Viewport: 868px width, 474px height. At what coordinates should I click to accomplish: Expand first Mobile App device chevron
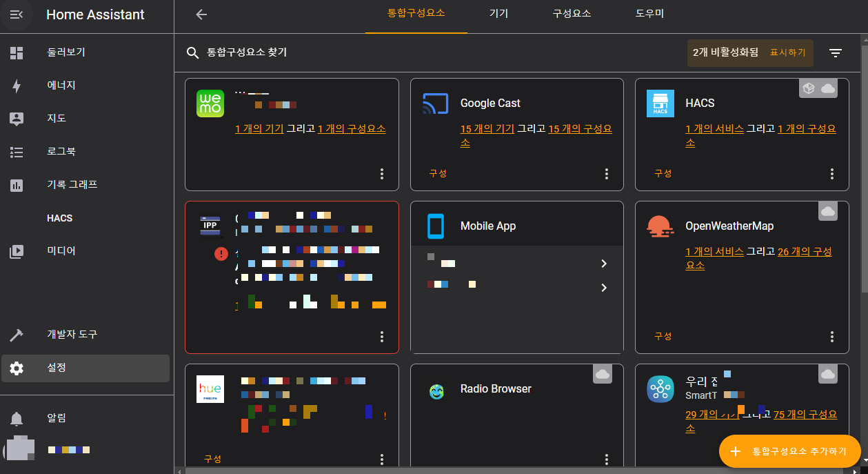pos(604,264)
